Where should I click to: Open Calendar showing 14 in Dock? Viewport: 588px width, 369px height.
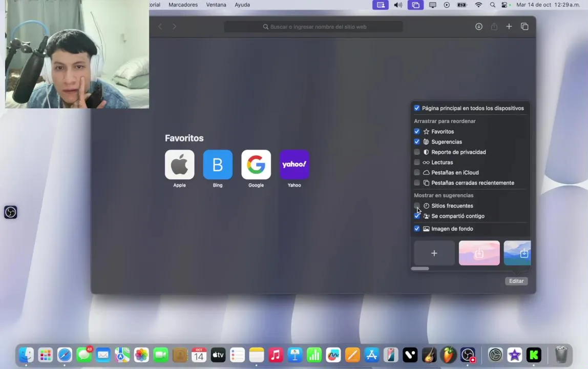tap(199, 355)
